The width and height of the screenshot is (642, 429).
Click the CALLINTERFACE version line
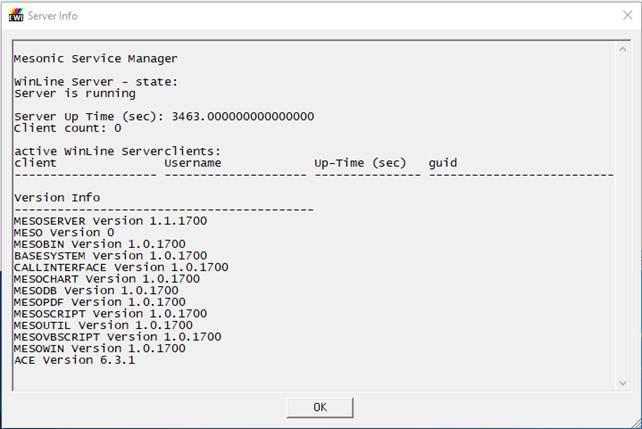click(x=121, y=267)
